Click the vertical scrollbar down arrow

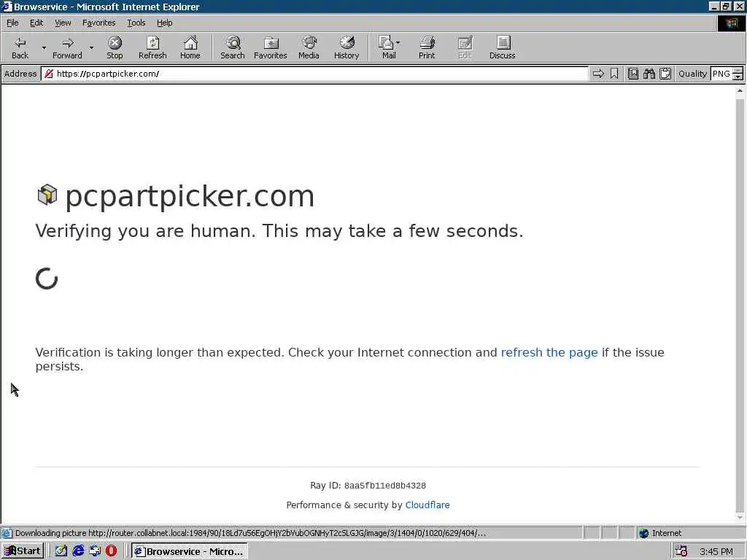tap(740, 517)
